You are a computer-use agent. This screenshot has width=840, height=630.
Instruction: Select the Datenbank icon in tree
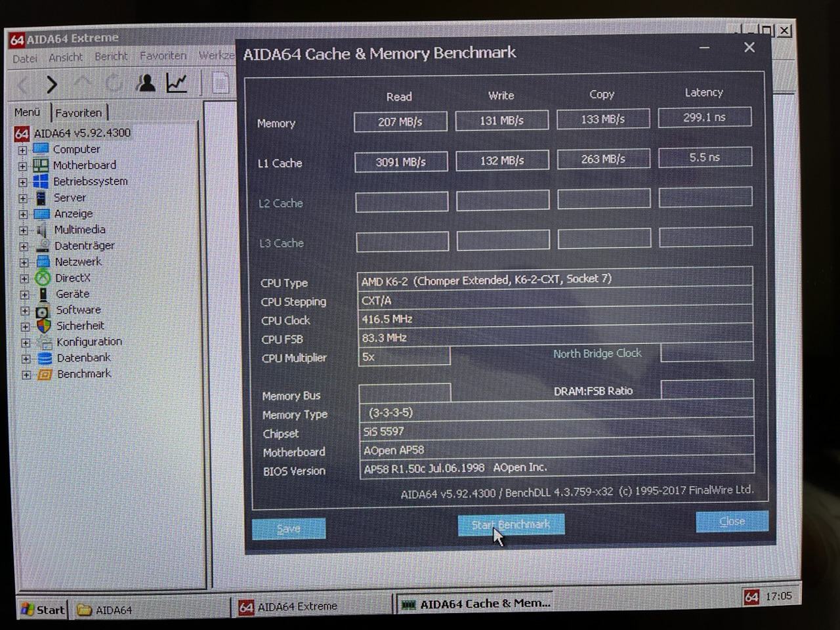45,358
